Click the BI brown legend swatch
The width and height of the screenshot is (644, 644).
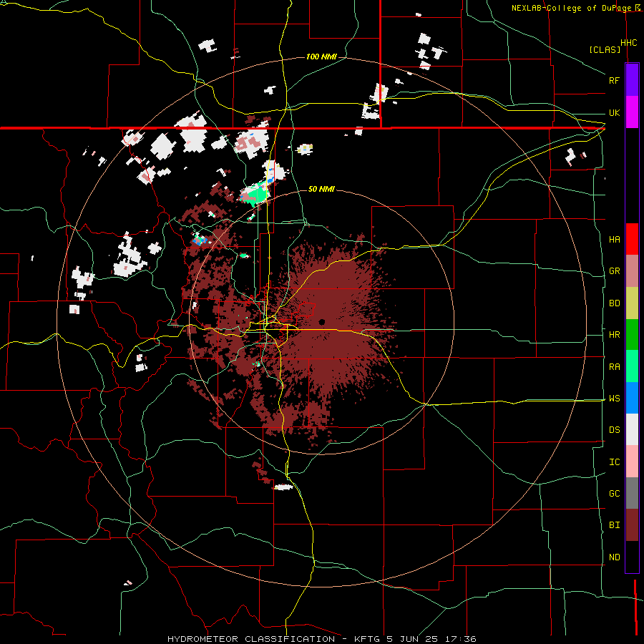pyautogui.click(x=632, y=525)
